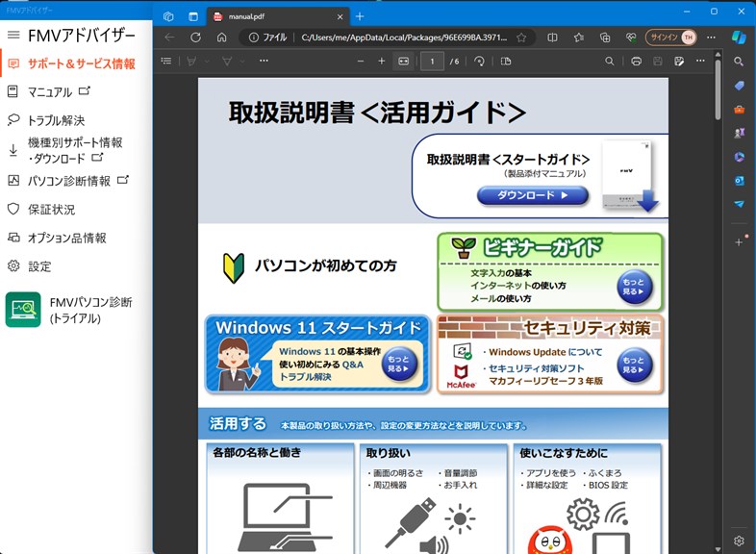
Task: Open the right PDF toolbar more options
Action: click(x=700, y=62)
